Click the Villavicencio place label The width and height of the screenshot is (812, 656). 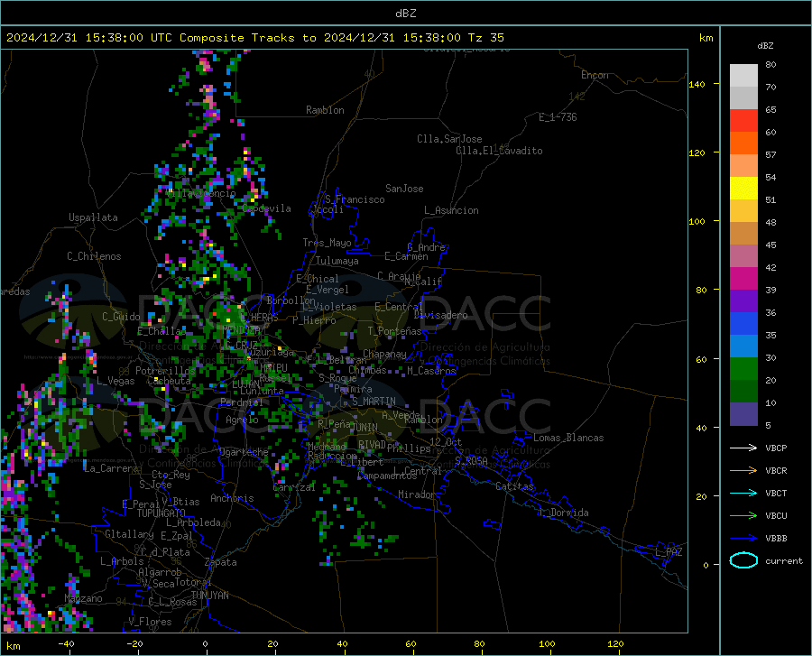[201, 194]
